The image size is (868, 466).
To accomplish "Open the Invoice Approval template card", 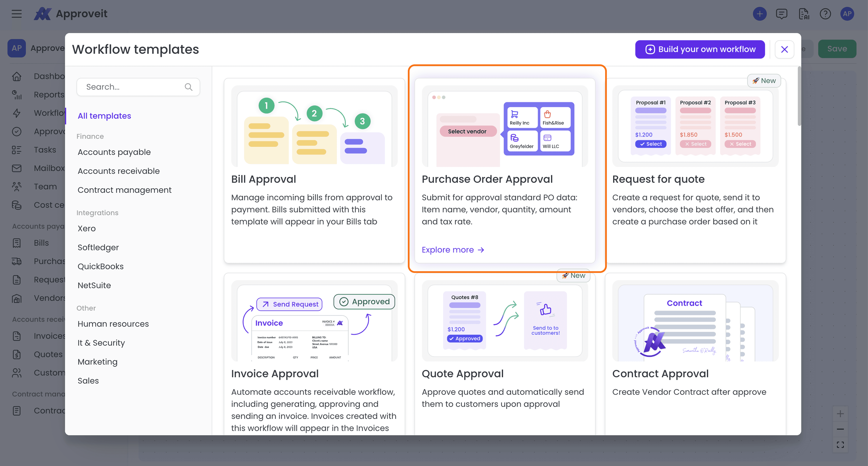I will pyautogui.click(x=314, y=354).
